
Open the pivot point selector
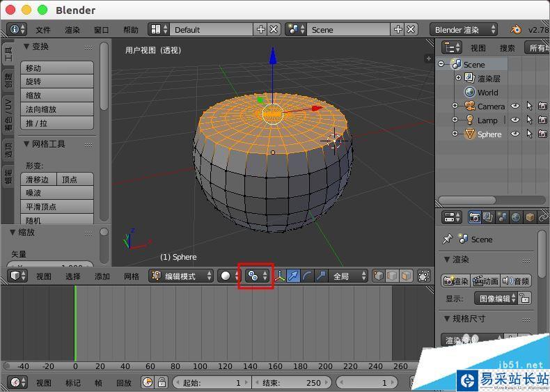point(257,276)
